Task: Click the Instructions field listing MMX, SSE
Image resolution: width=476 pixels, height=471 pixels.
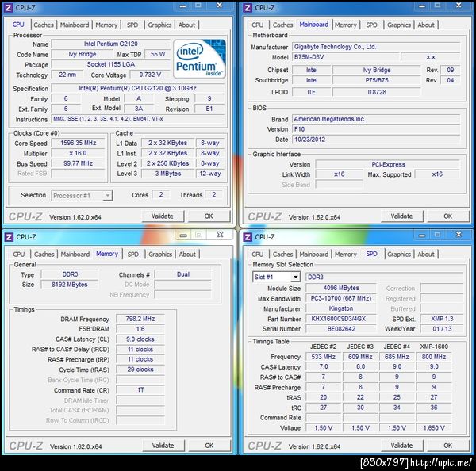Action: click(x=138, y=119)
